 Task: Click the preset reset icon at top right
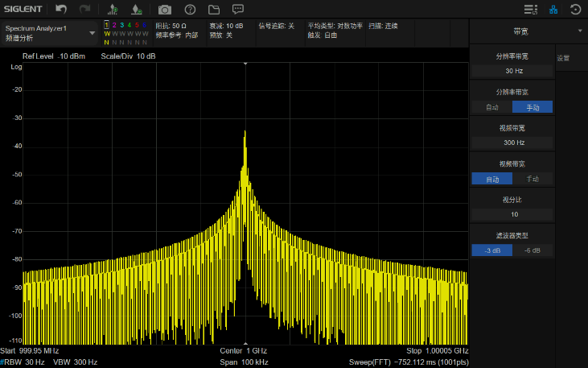[x=575, y=10]
